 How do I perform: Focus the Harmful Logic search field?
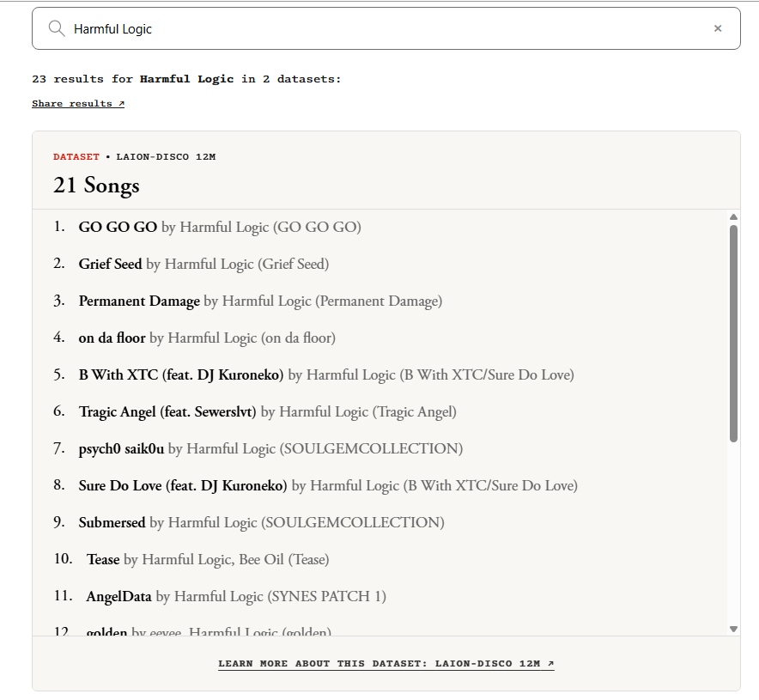[x=386, y=28]
